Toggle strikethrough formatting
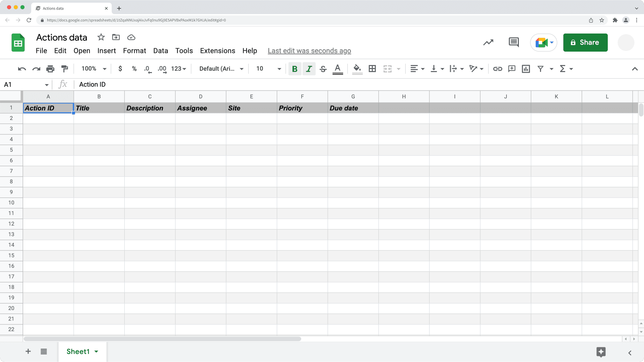 [x=323, y=69]
